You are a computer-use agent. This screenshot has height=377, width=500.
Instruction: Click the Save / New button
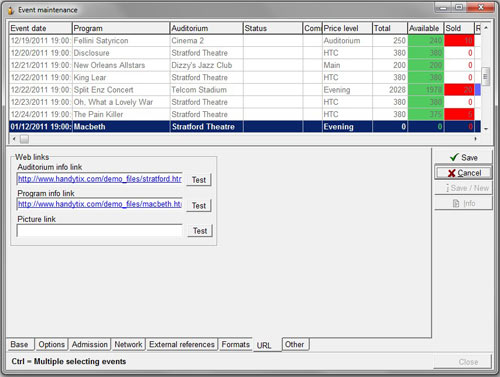pyautogui.click(x=463, y=188)
